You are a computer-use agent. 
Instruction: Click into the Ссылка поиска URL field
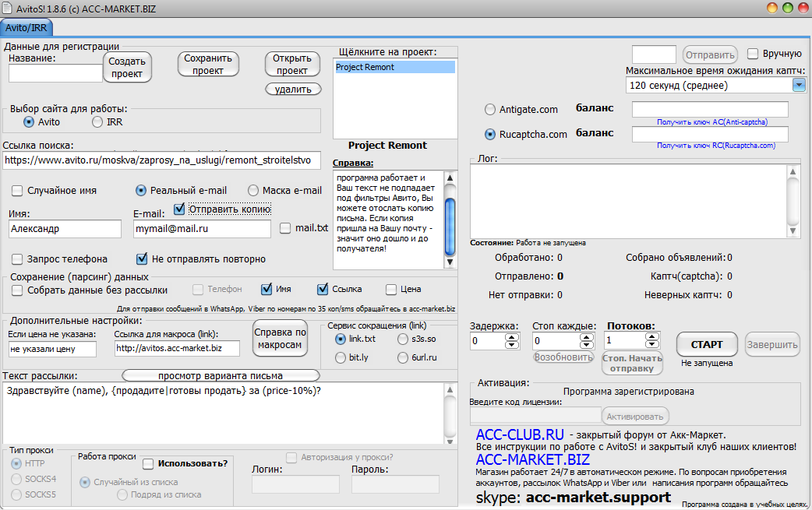pos(161,160)
